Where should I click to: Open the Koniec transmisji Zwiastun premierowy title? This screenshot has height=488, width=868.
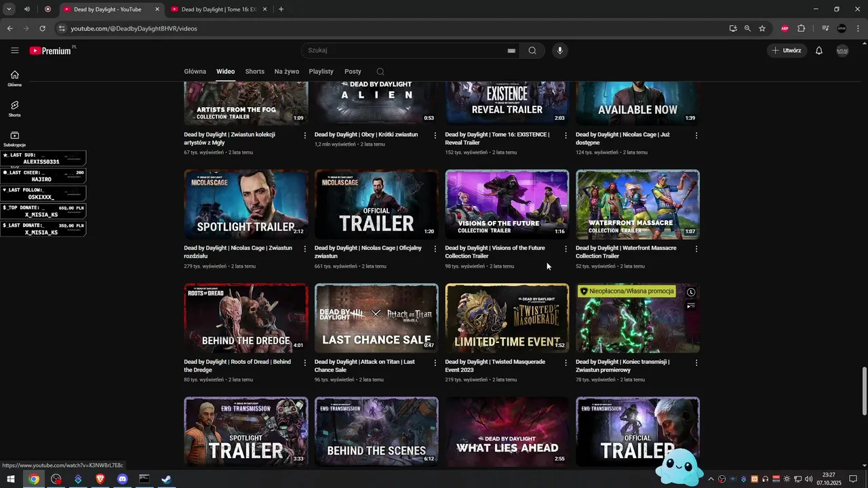click(x=623, y=366)
